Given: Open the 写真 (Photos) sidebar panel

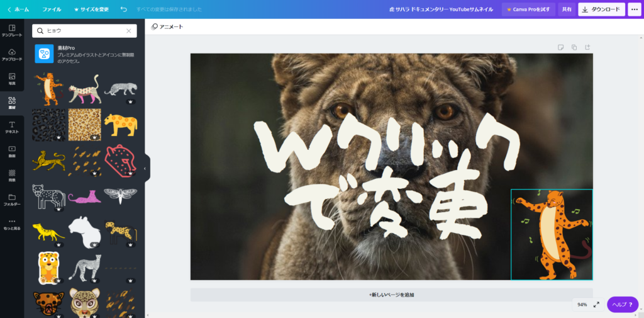Looking at the screenshot, I should (x=12, y=79).
